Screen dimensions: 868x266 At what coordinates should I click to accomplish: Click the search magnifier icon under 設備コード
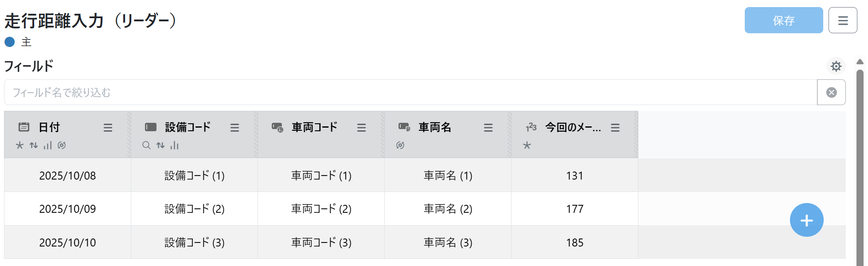tap(146, 145)
